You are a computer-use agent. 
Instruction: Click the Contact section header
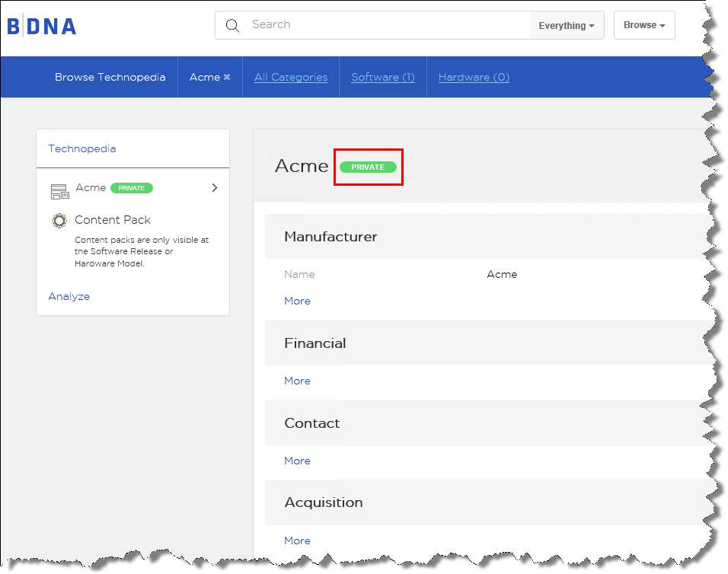(x=312, y=423)
